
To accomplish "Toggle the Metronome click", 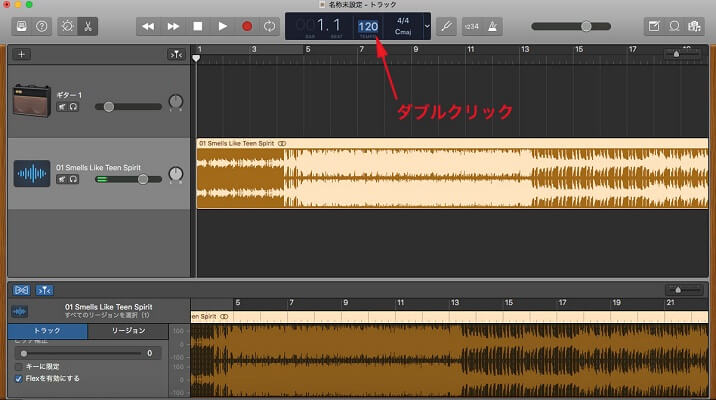I will click(x=493, y=26).
